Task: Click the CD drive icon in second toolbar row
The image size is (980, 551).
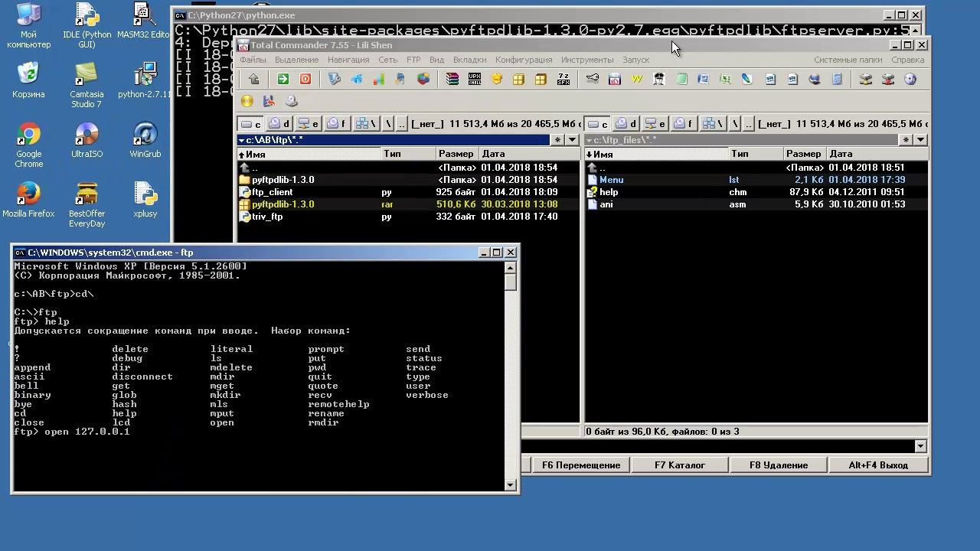Action: pos(291,101)
